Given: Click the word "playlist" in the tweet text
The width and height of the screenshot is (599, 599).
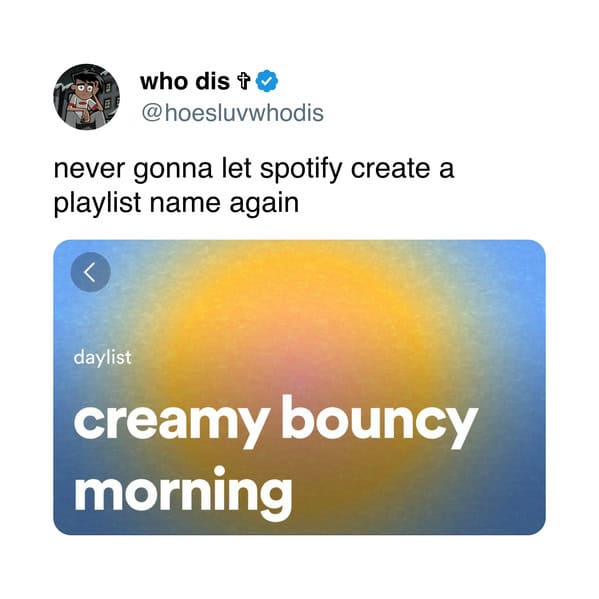Looking at the screenshot, I should tap(97, 204).
